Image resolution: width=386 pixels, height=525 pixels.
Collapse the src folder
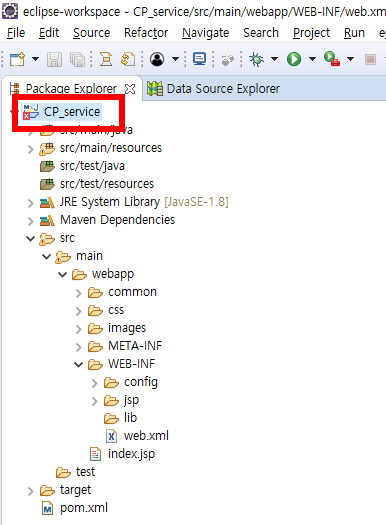(x=30, y=238)
